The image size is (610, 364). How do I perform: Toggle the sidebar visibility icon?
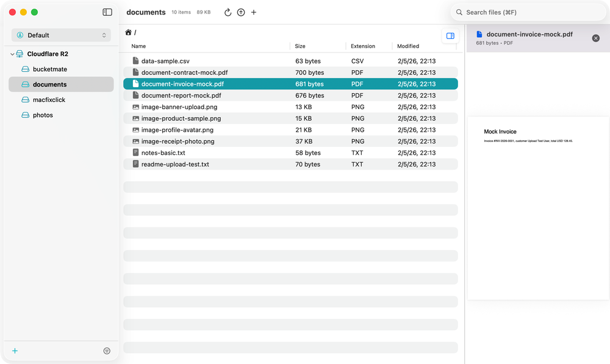pyautogui.click(x=107, y=12)
